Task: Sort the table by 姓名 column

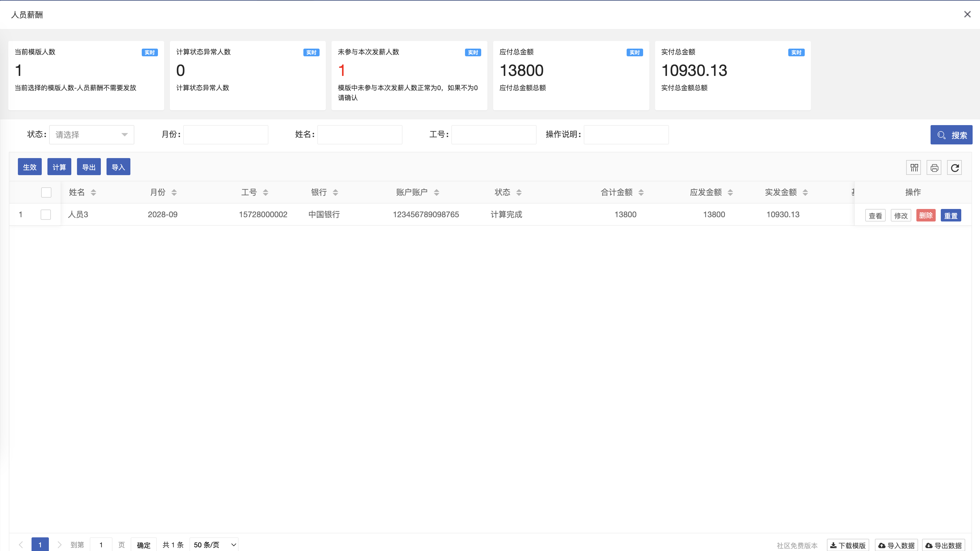Action: click(x=93, y=193)
